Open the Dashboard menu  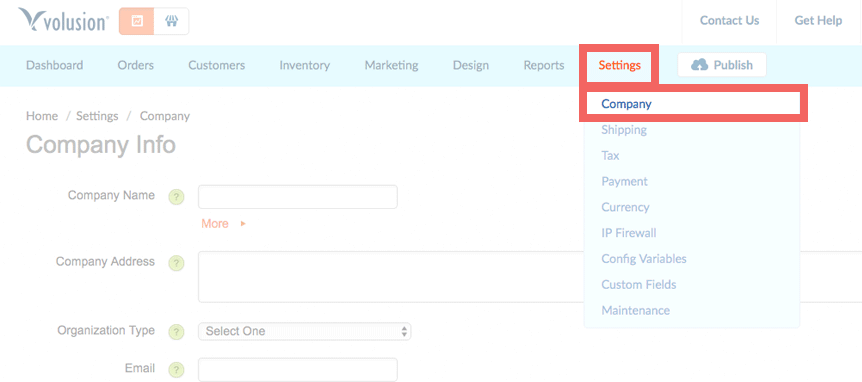54,65
